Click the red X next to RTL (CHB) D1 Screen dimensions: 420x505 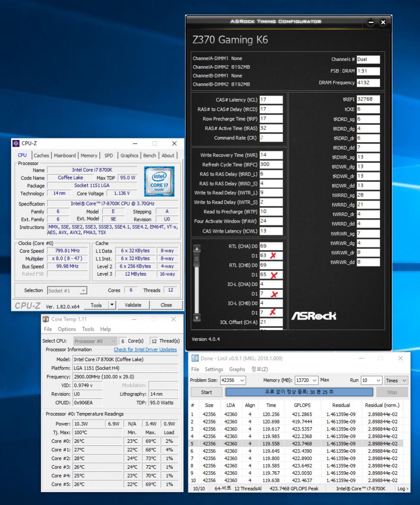[274, 275]
